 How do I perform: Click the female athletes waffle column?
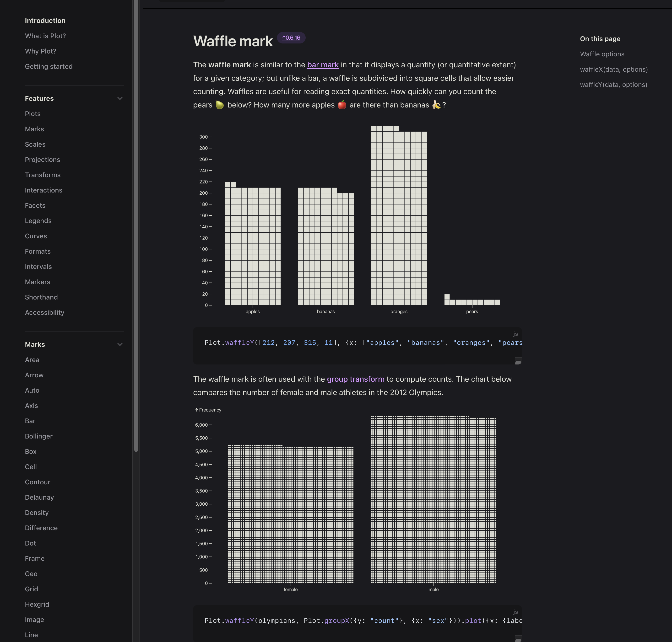[291, 514]
